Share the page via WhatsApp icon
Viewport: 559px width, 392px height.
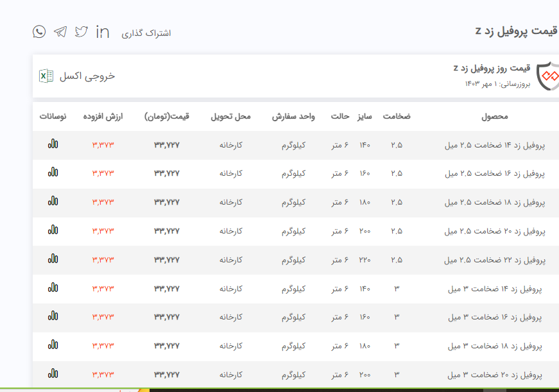tap(39, 31)
